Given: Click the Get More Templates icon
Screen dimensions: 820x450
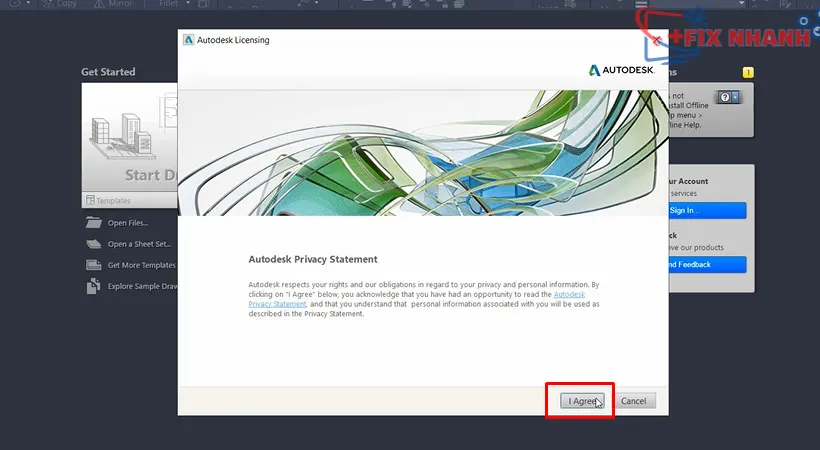Looking at the screenshot, I should 94,265.
